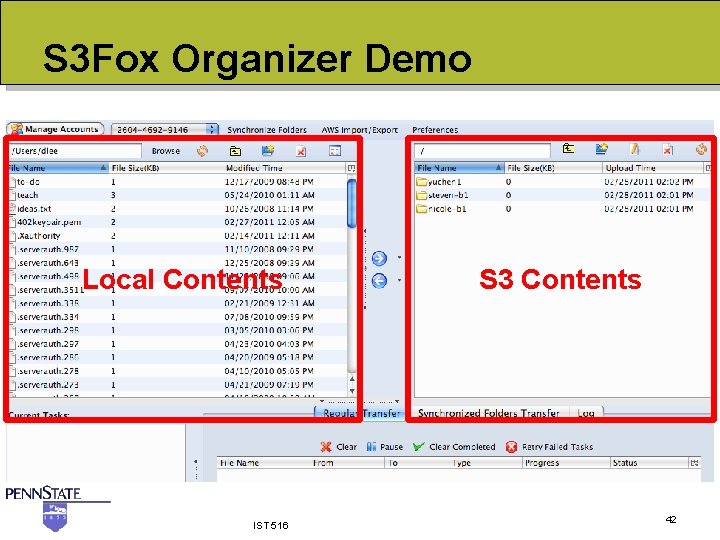The width and height of the screenshot is (720, 540).
Task: Open the local column picker icon
Action: pyautogui.click(x=351, y=168)
